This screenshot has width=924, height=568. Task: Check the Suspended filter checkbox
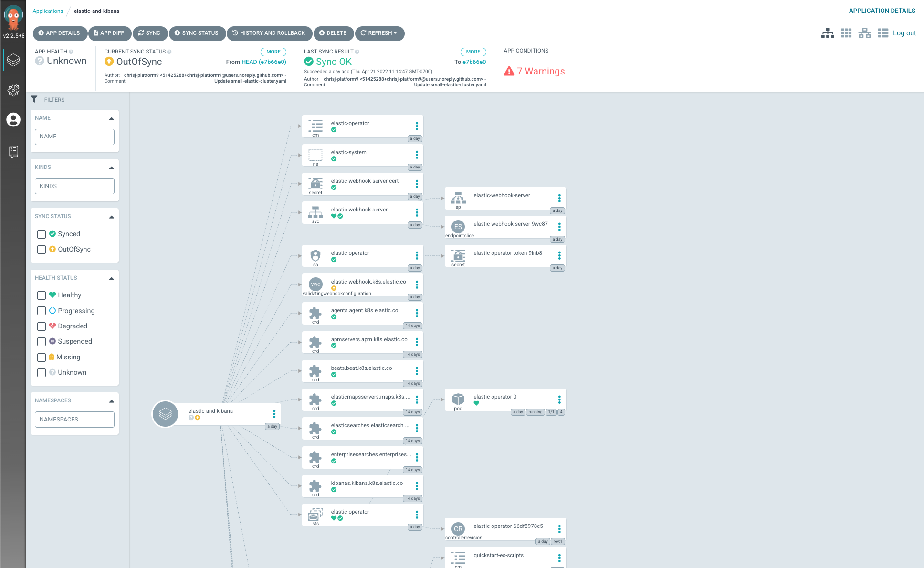click(x=42, y=342)
